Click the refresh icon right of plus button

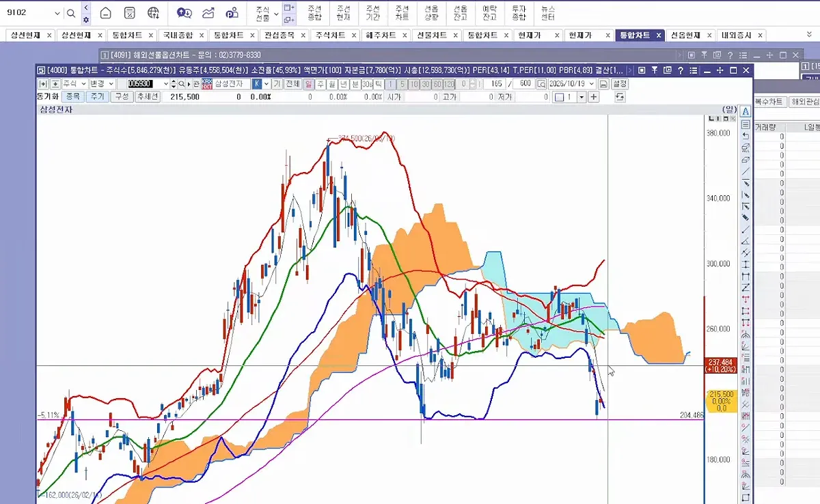pos(620,97)
